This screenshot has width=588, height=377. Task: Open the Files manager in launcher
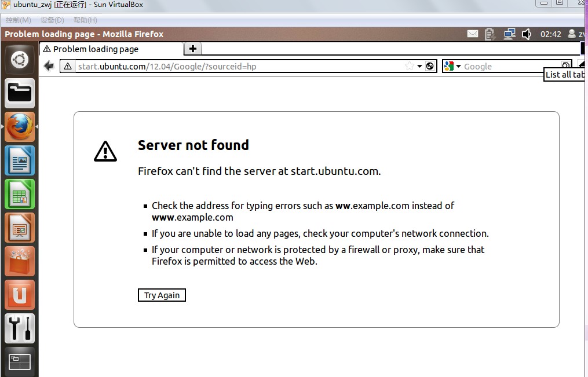tap(20, 93)
